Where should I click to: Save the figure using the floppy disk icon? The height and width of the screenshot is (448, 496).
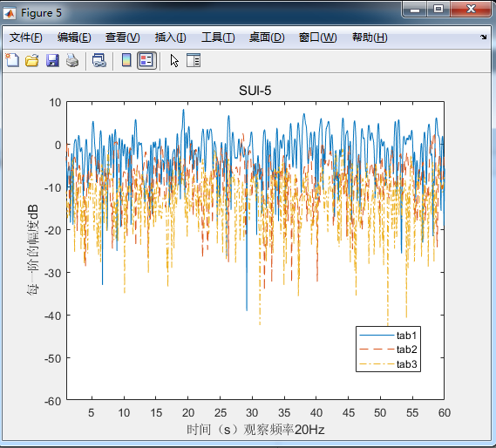pos(52,60)
